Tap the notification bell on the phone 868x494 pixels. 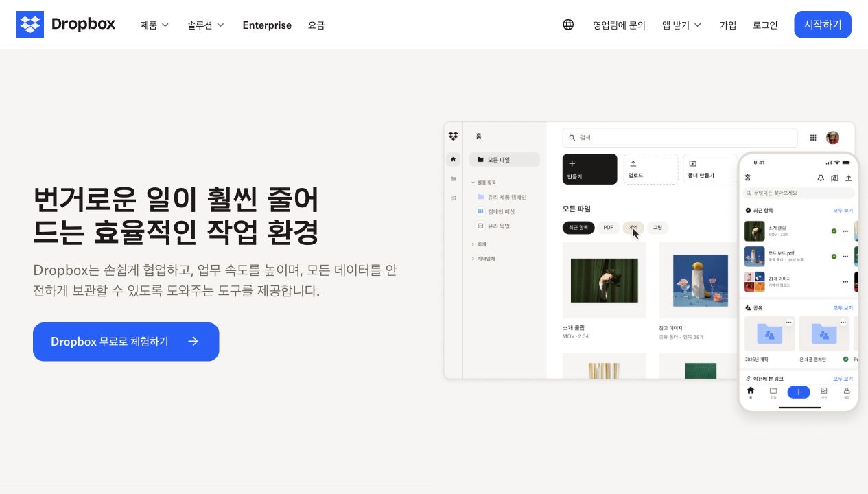point(820,178)
